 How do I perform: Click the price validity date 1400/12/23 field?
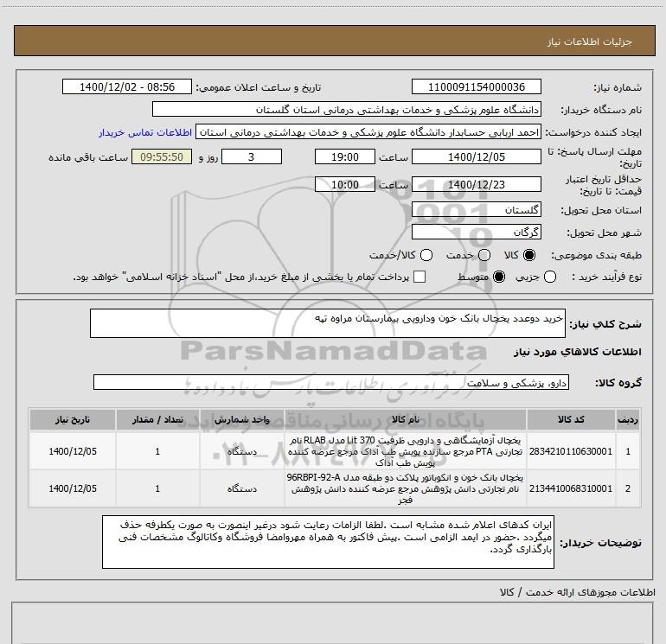pyautogui.click(x=476, y=185)
